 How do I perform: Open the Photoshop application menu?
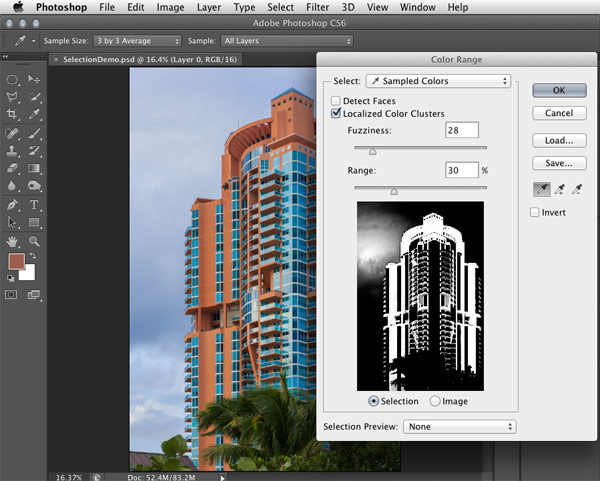click(62, 7)
